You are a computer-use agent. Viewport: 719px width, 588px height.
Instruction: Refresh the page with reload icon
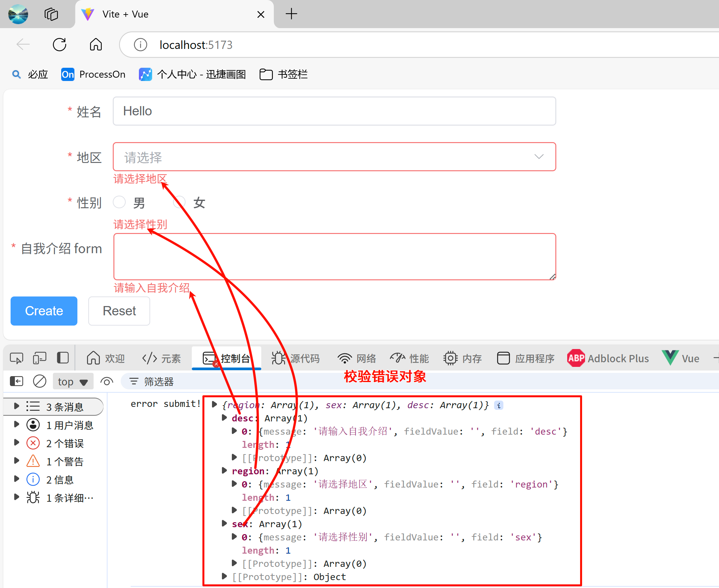click(60, 45)
